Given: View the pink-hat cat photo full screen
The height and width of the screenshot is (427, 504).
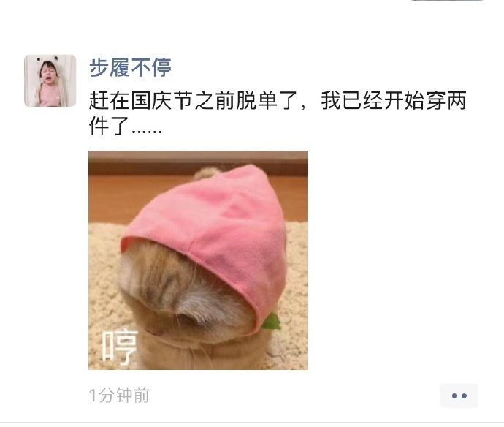Looking at the screenshot, I should click(x=198, y=260).
